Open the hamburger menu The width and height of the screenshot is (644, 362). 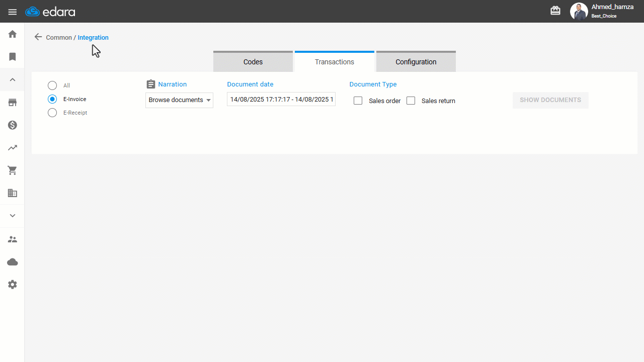(13, 12)
